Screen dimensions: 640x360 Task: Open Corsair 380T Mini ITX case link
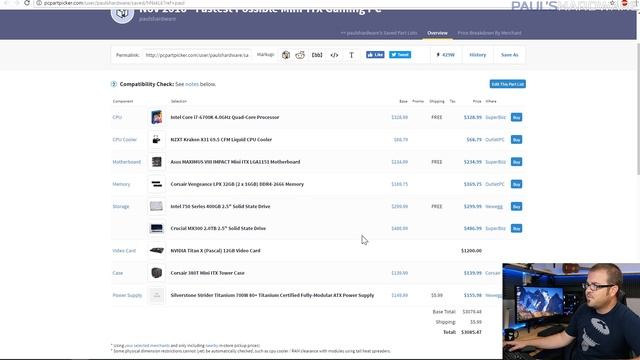click(207, 273)
